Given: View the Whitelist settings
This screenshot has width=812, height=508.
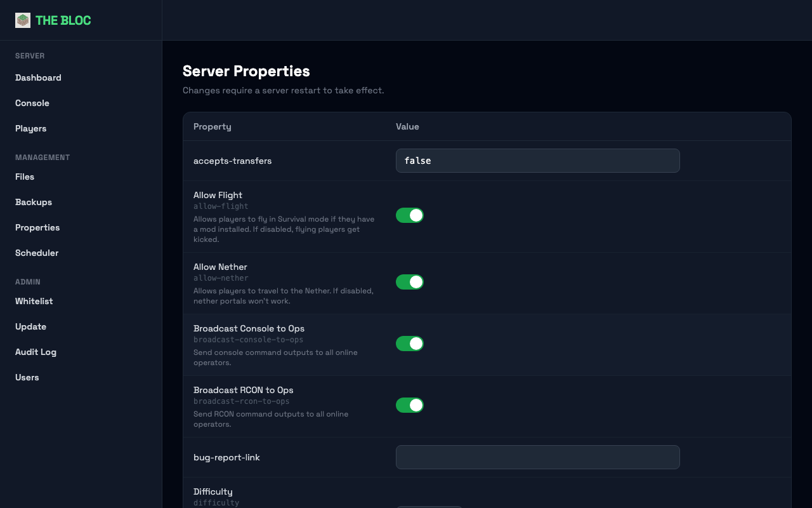Looking at the screenshot, I should [34, 301].
